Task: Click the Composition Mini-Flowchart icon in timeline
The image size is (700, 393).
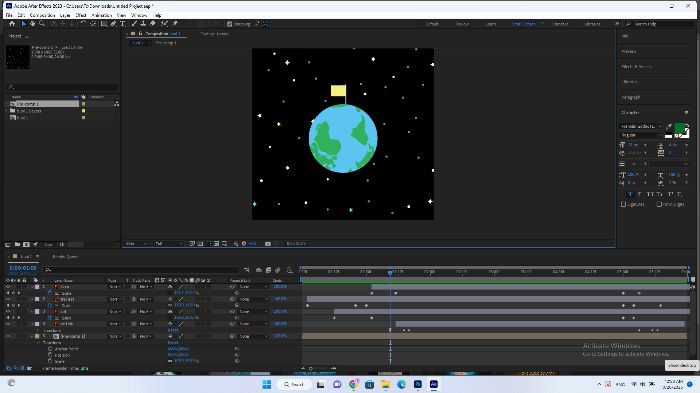Action: [247, 270]
